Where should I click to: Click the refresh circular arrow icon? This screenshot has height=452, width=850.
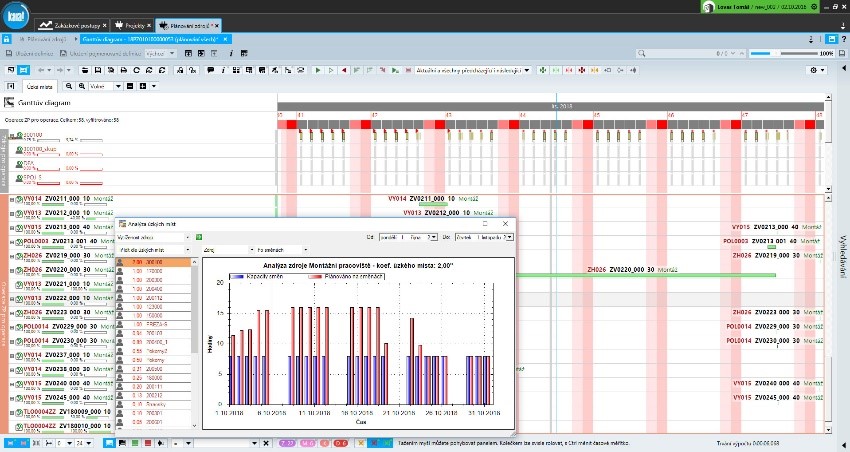(137, 70)
